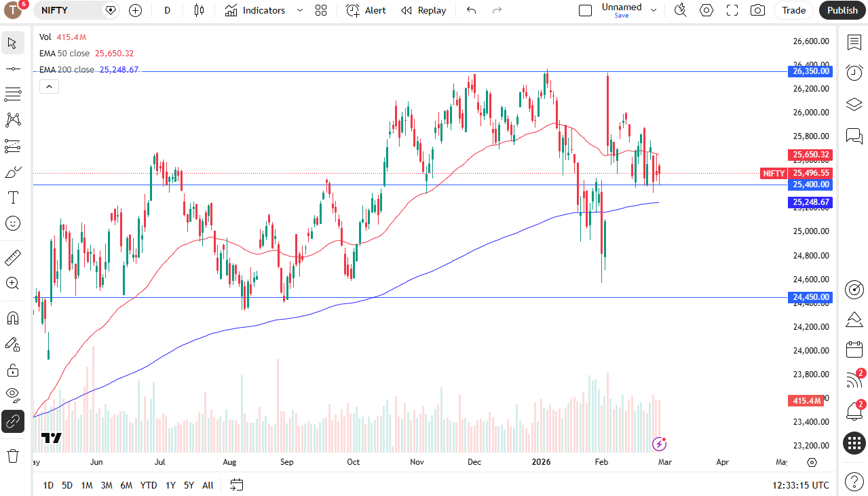This screenshot has width=868, height=496.
Task: Open the products grid menu
Action: tap(854, 443)
